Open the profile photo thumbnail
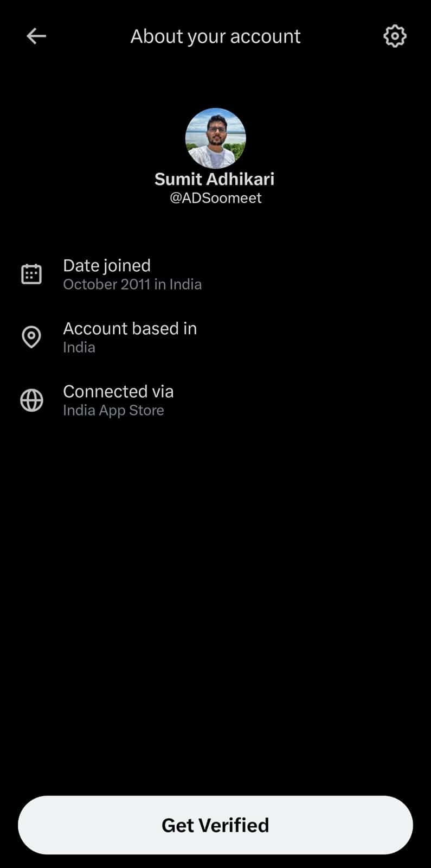Viewport: 431px width, 868px height. point(216,138)
